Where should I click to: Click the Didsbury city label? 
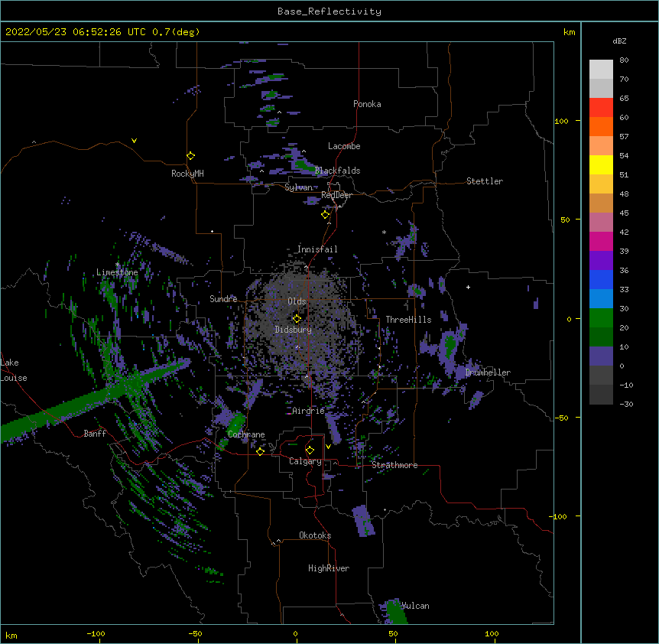[x=293, y=330]
